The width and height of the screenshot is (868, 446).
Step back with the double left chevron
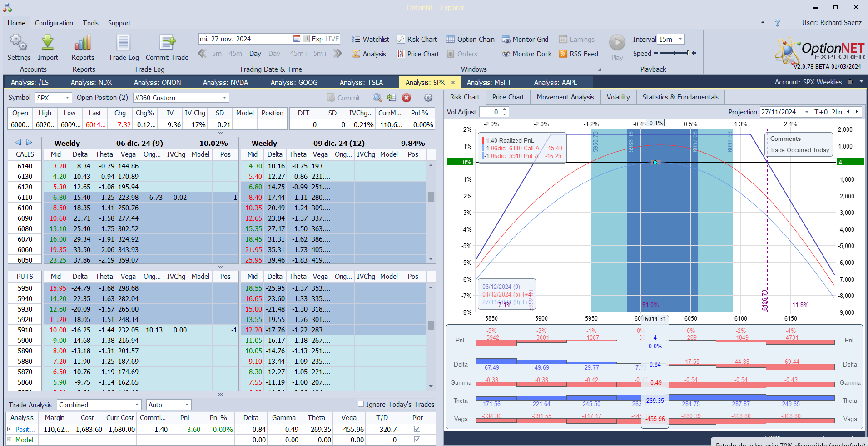tap(203, 54)
